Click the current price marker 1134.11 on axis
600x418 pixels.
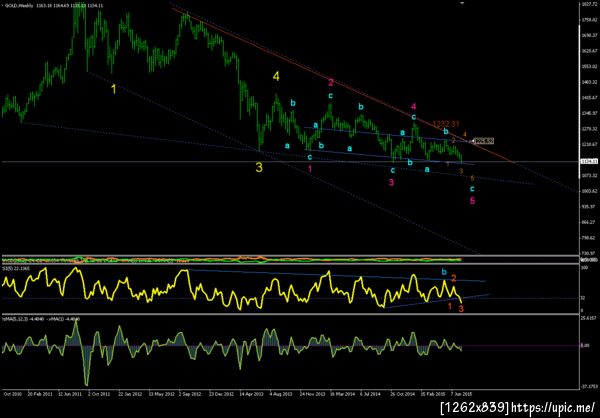588,162
